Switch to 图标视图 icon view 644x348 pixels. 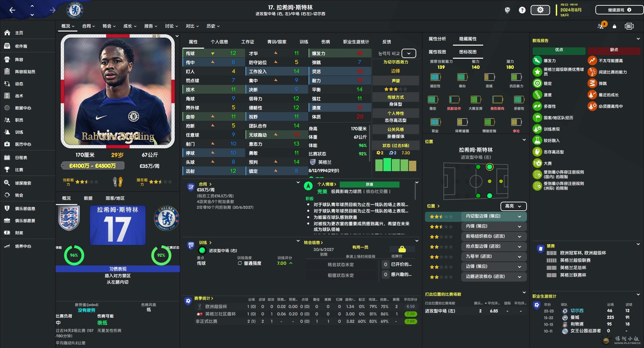(x=468, y=52)
